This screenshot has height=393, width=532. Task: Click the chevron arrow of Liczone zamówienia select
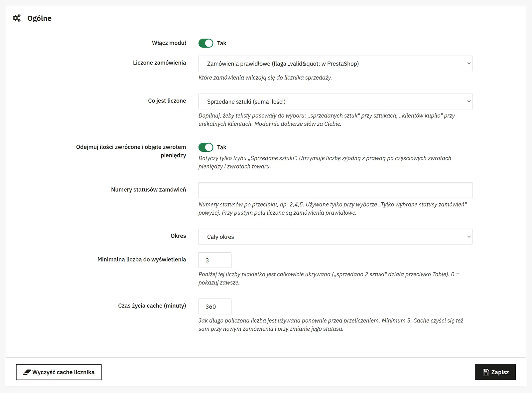point(469,64)
